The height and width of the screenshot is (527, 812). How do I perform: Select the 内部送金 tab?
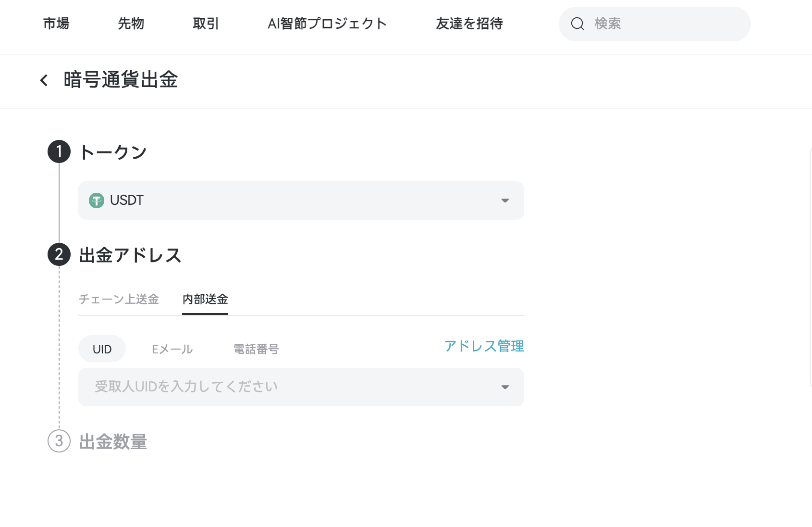point(205,299)
